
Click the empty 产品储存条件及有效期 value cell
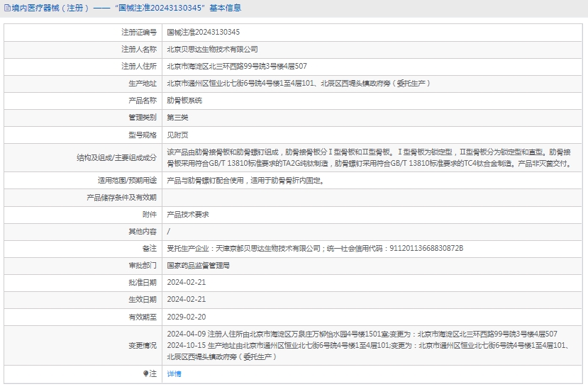(x=373, y=197)
